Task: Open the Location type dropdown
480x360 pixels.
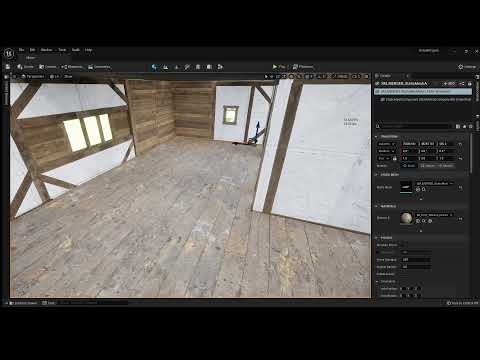Action: click(386, 144)
